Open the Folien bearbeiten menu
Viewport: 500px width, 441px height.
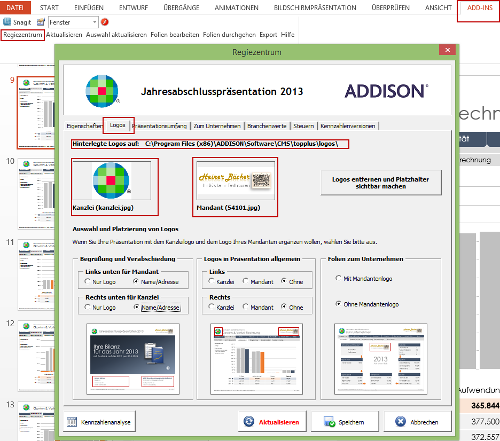(175, 35)
